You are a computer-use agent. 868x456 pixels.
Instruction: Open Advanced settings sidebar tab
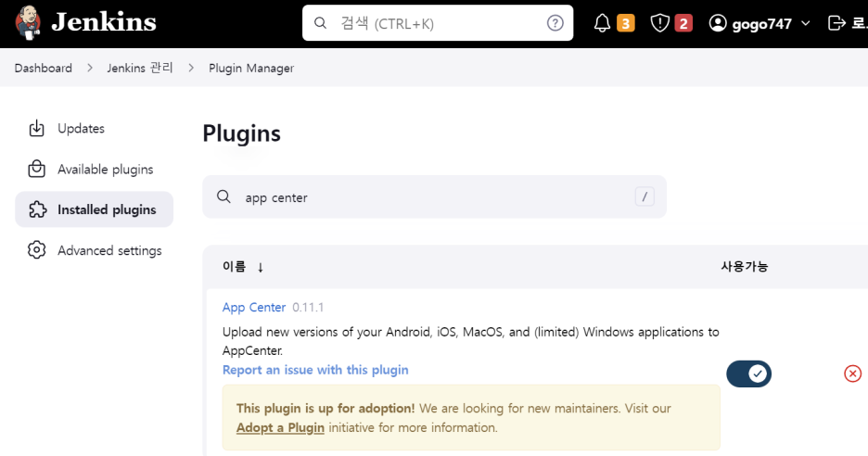[94, 250]
